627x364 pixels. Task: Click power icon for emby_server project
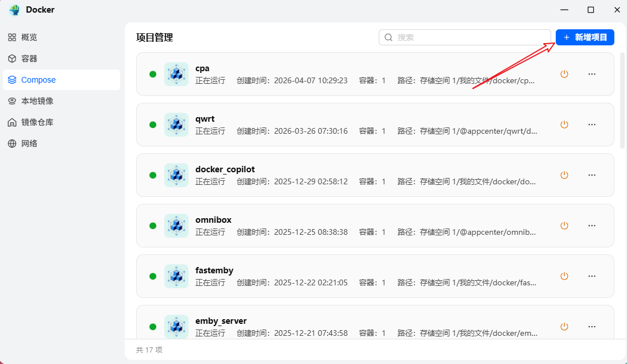click(564, 327)
